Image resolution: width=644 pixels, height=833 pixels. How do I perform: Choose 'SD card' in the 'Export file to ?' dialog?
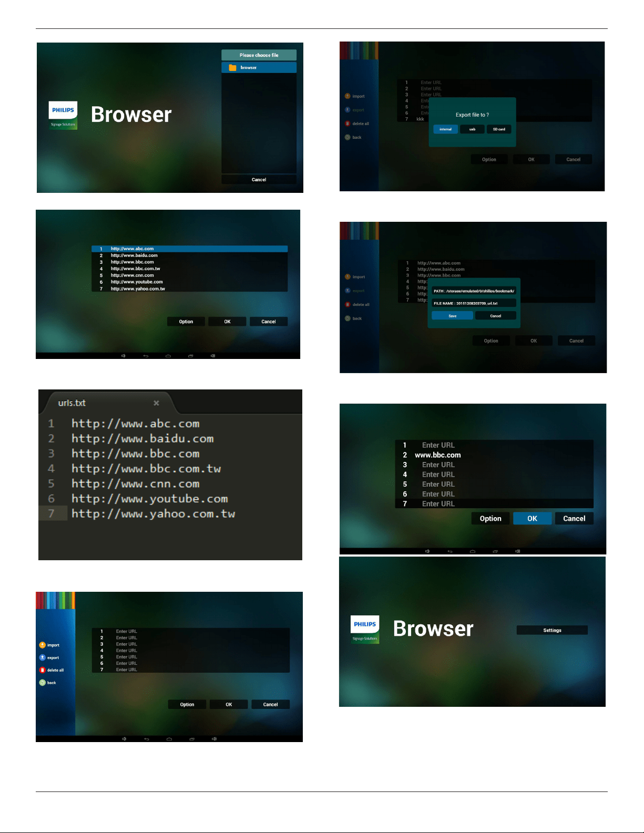tap(499, 129)
